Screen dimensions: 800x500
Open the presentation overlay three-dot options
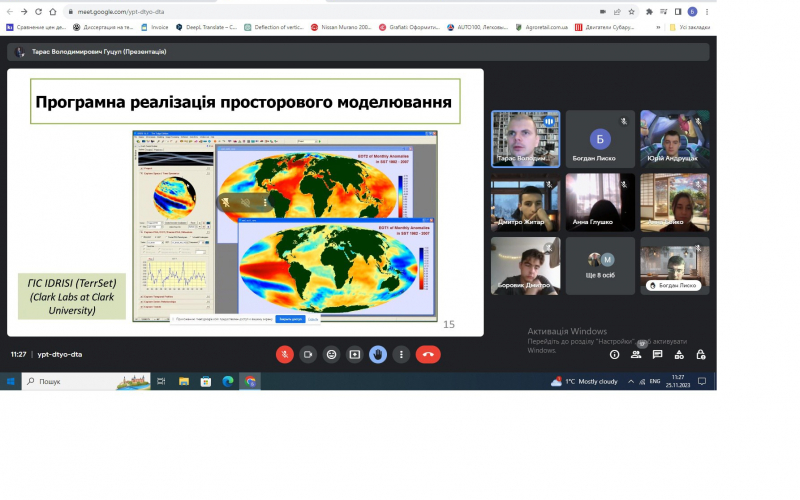pos(265,203)
